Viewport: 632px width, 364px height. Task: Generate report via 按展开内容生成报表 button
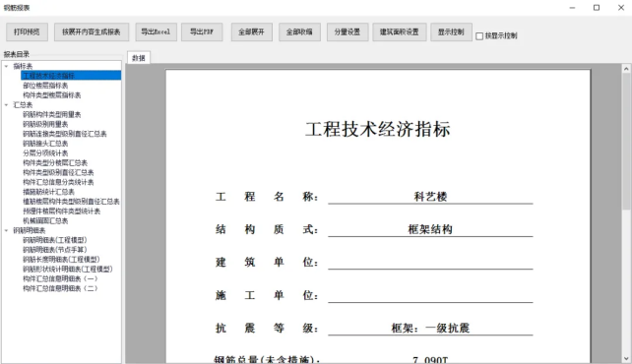(x=92, y=31)
